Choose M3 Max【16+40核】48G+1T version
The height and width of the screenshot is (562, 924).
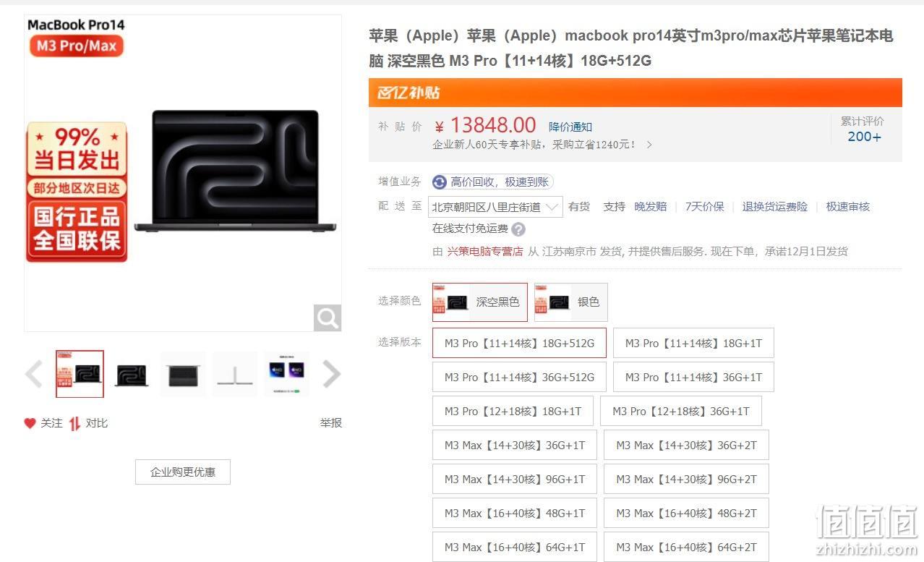pos(515,513)
